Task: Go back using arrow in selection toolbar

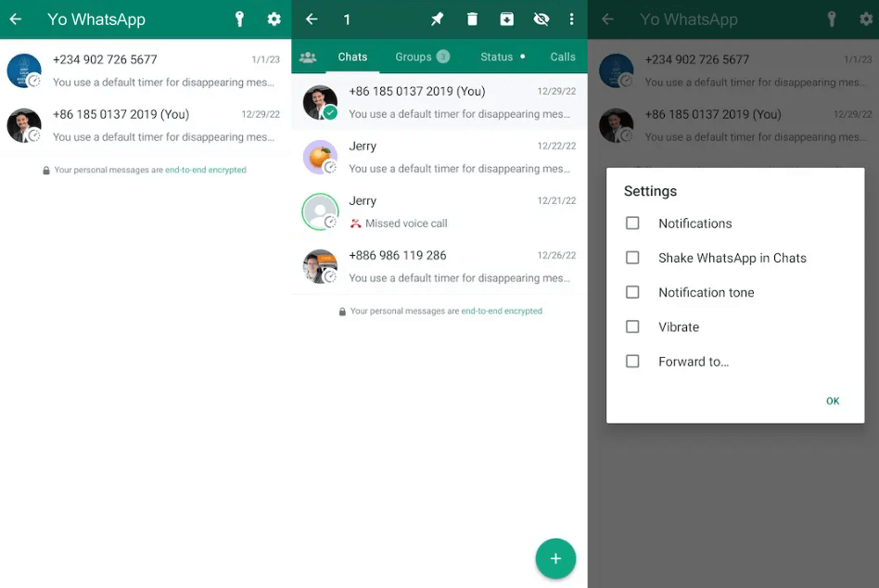Action: [x=312, y=19]
